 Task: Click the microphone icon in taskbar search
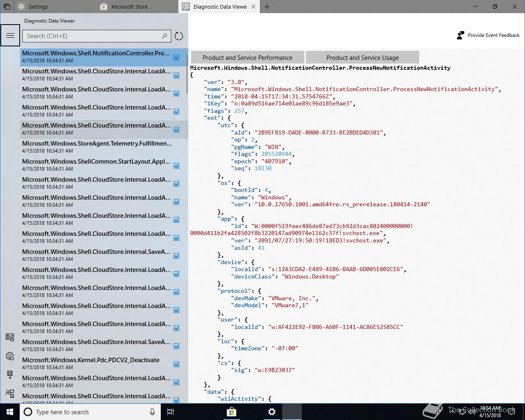click(152, 412)
